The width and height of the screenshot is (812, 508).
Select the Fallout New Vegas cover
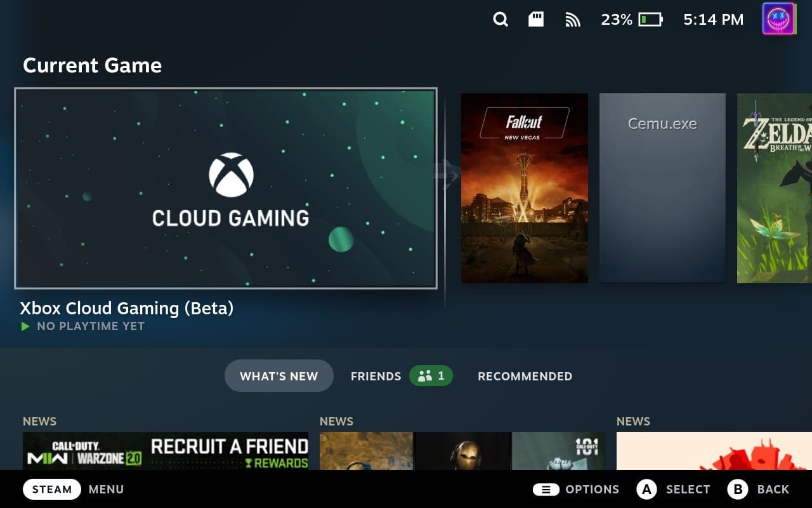(525, 188)
